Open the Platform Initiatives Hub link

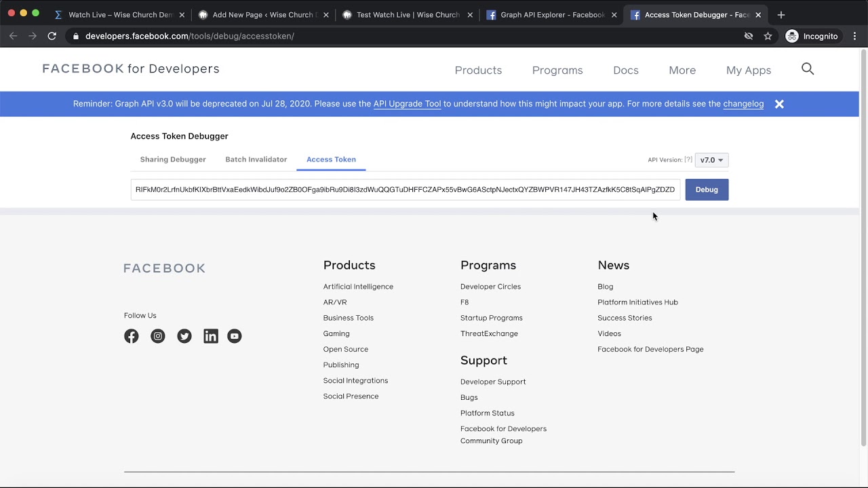pos(637,302)
